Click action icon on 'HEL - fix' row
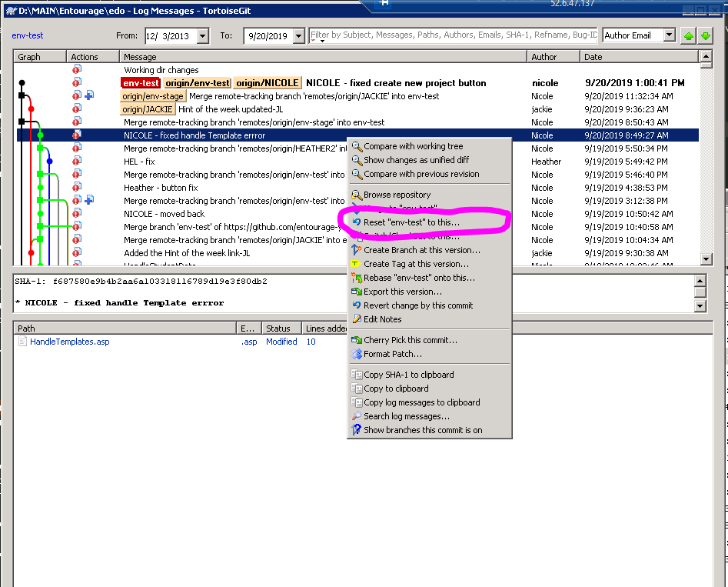Image resolution: width=728 pixels, height=587 pixels. [77, 161]
